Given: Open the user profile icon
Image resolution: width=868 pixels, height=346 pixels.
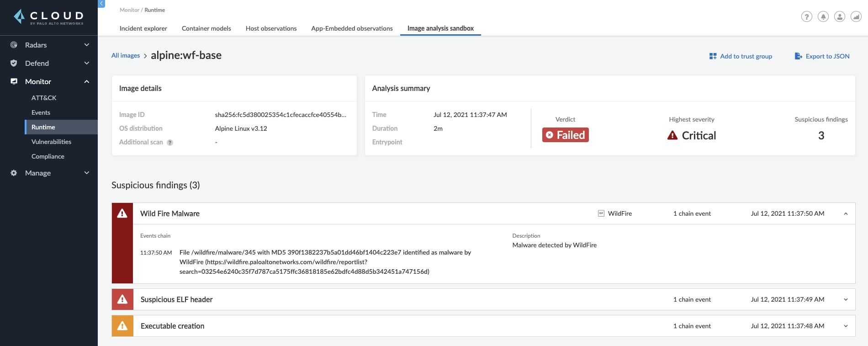Looking at the screenshot, I should click(x=840, y=16).
